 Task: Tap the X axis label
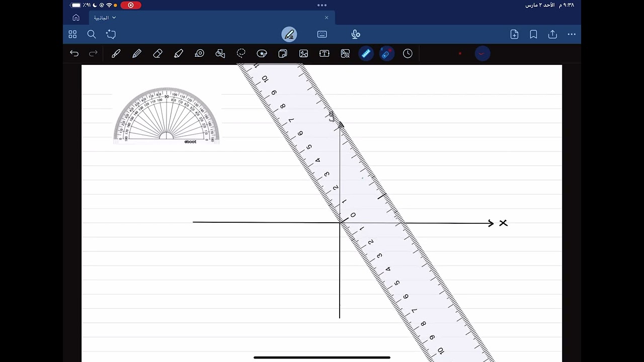[x=503, y=223]
